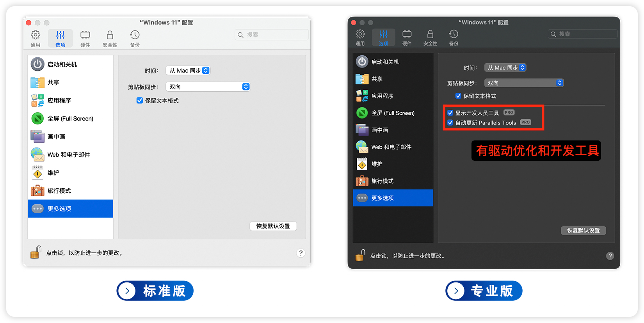This screenshot has height=323, width=644.
Task: Click 恢复默认设置 button in the dark window
Action: [x=583, y=231]
